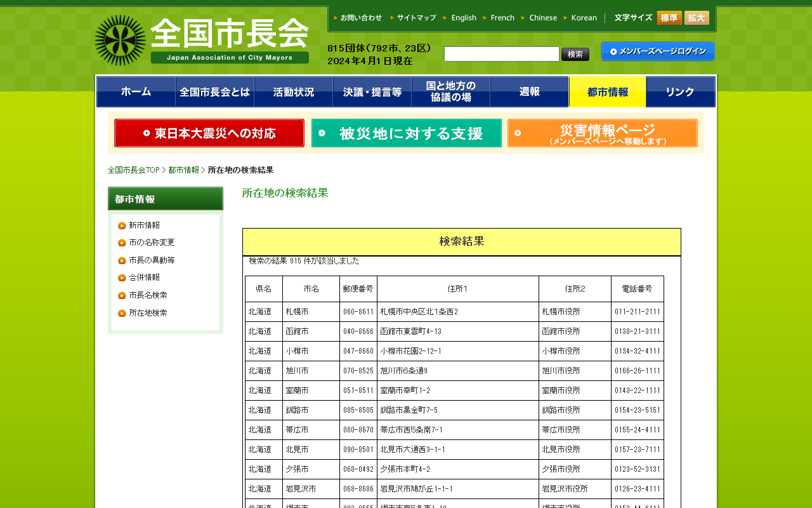The image size is (812, 508).
Task: Select the 都市情報 navigation tab
Action: [608, 92]
